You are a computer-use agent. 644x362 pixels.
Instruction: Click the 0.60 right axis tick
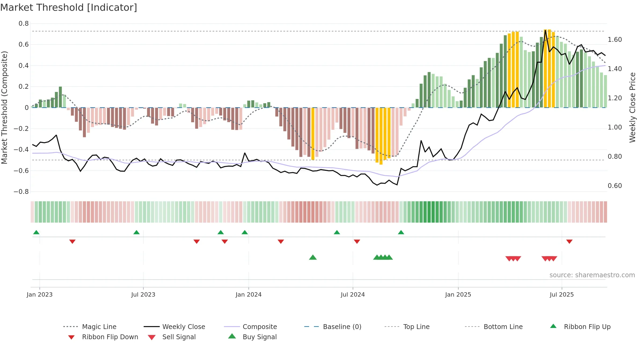click(x=615, y=186)
